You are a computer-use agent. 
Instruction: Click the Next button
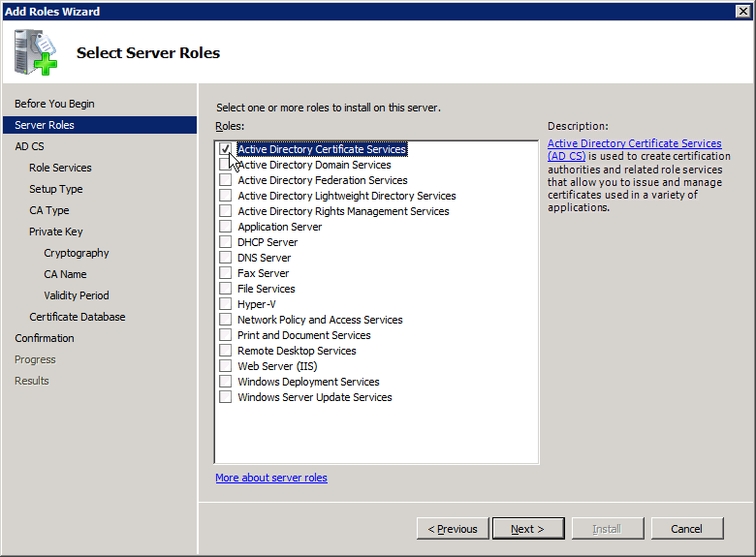coord(528,529)
